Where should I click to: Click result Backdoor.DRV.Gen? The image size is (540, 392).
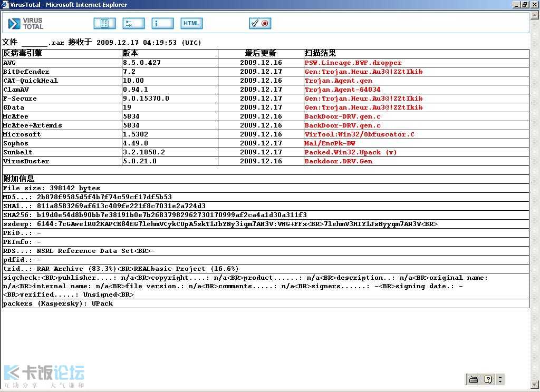[339, 161]
